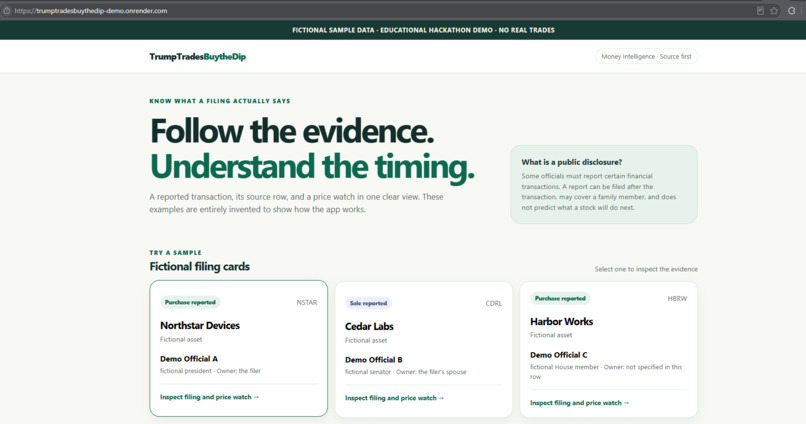The width and height of the screenshot is (806, 424).
Task: Click the NSTAR ticker label
Action: pyautogui.click(x=306, y=302)
